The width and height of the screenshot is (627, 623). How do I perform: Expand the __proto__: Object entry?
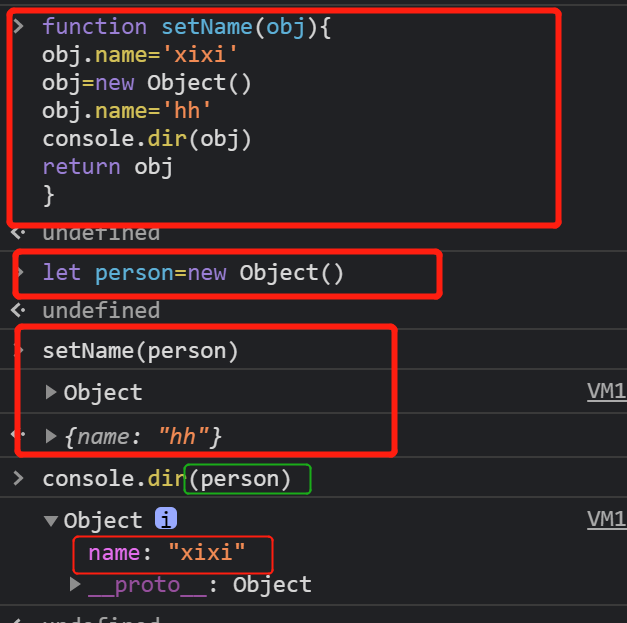[75, 584]
